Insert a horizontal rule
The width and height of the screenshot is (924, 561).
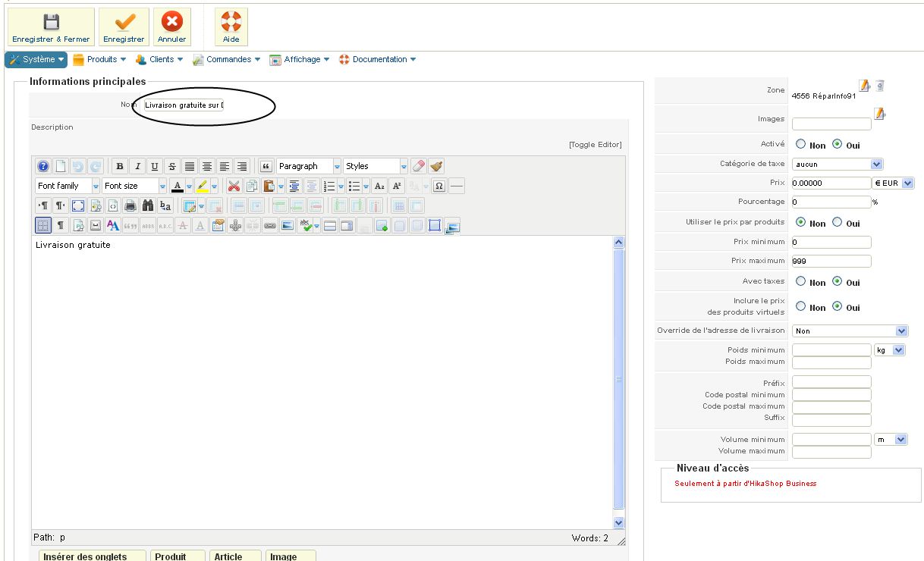pyautogui.click(x=457, y=186)
